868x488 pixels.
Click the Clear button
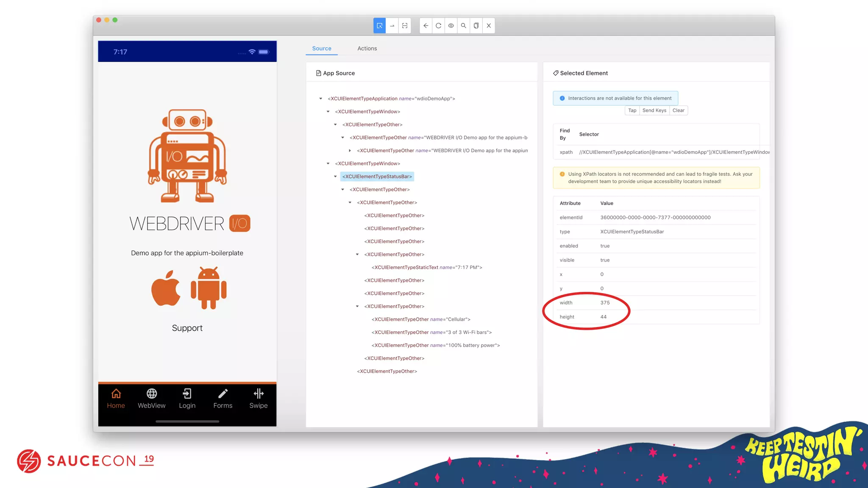pos(678,111)
